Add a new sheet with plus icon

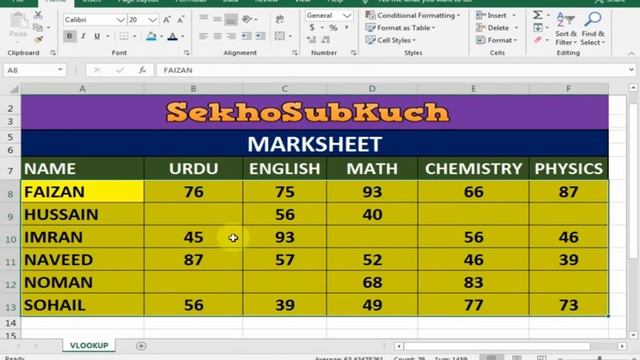click(x=141, y=346)
